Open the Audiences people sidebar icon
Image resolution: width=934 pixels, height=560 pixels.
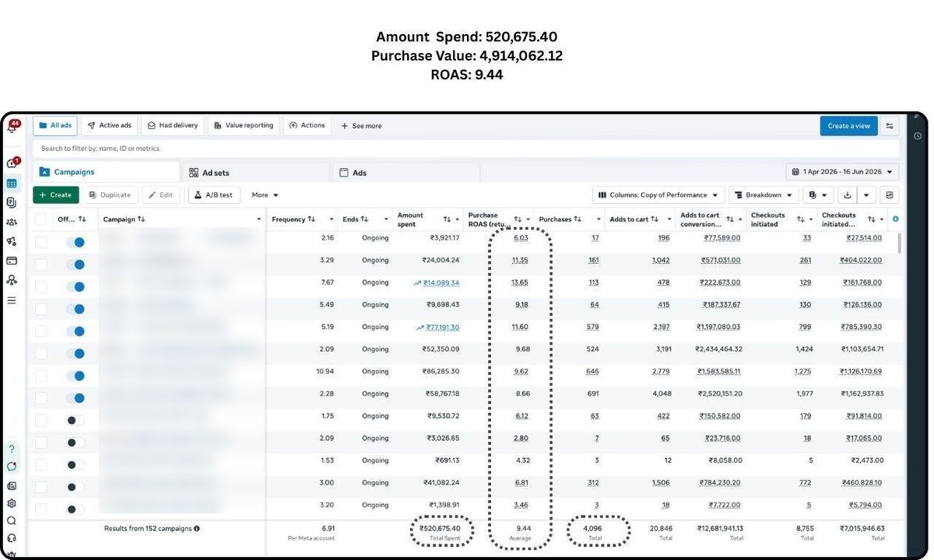click(x=12, y=222)
